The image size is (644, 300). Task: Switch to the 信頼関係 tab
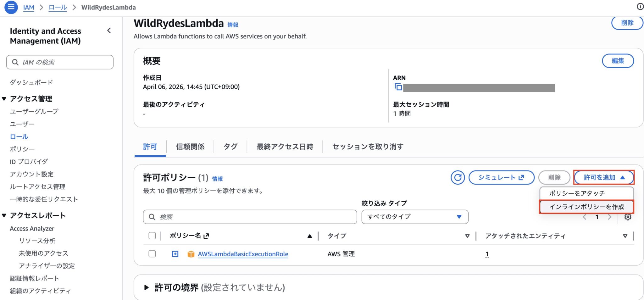coord(190,147)
